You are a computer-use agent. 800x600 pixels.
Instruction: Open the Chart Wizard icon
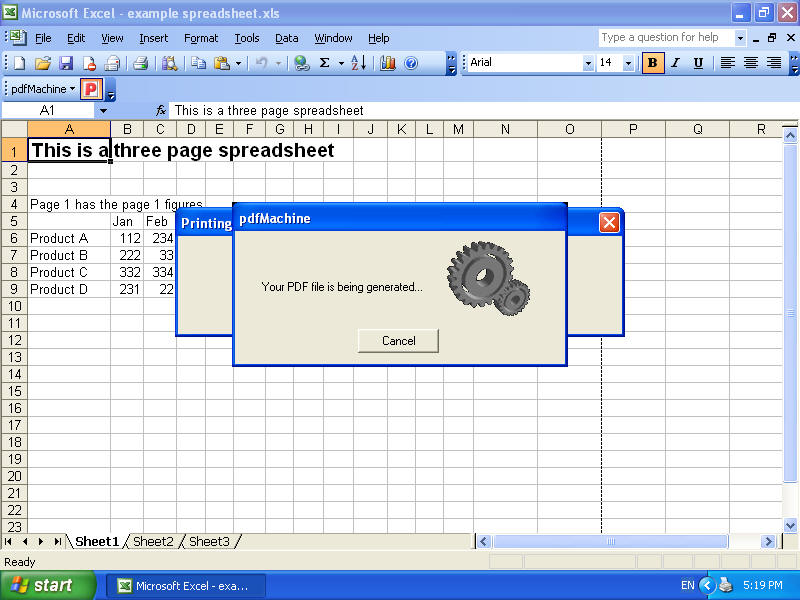[387, 63]
